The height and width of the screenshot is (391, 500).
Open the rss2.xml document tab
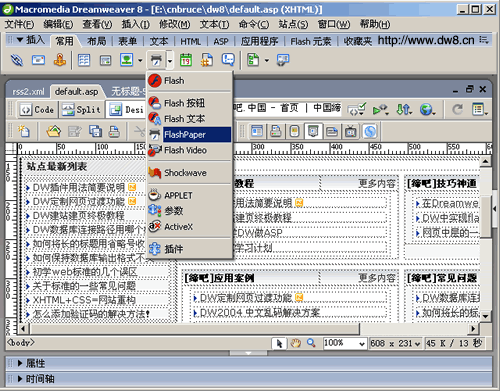tap(28, 92)
